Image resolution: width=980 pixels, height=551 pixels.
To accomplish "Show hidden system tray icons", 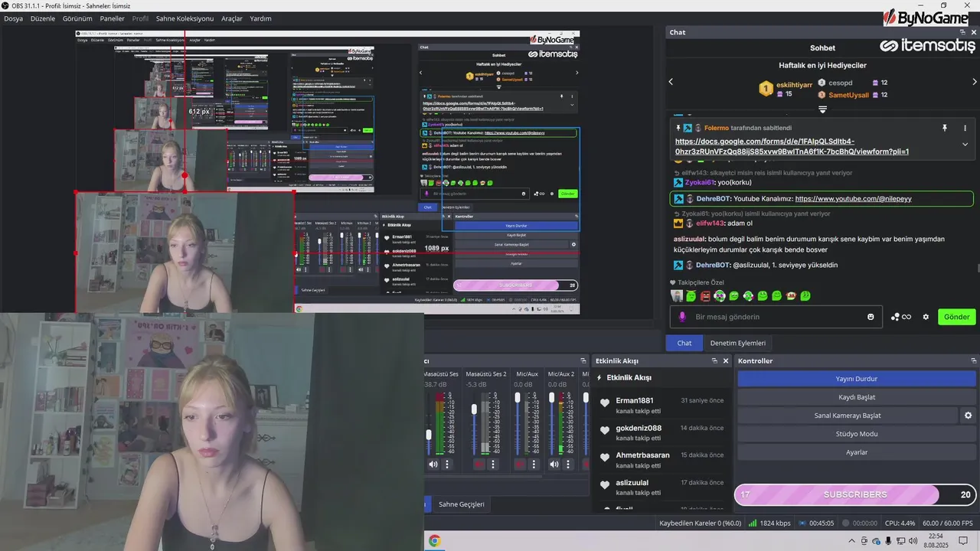I will 852,541.
